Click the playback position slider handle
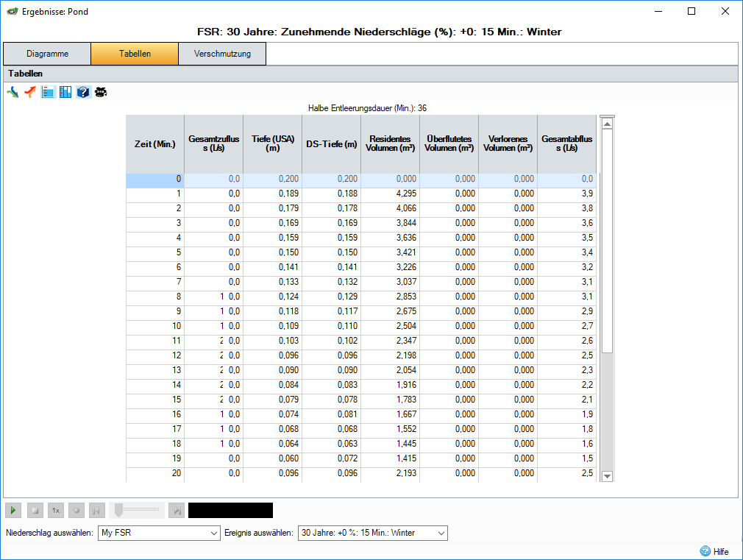Screen dimensions: 743x560 point(119,510)
